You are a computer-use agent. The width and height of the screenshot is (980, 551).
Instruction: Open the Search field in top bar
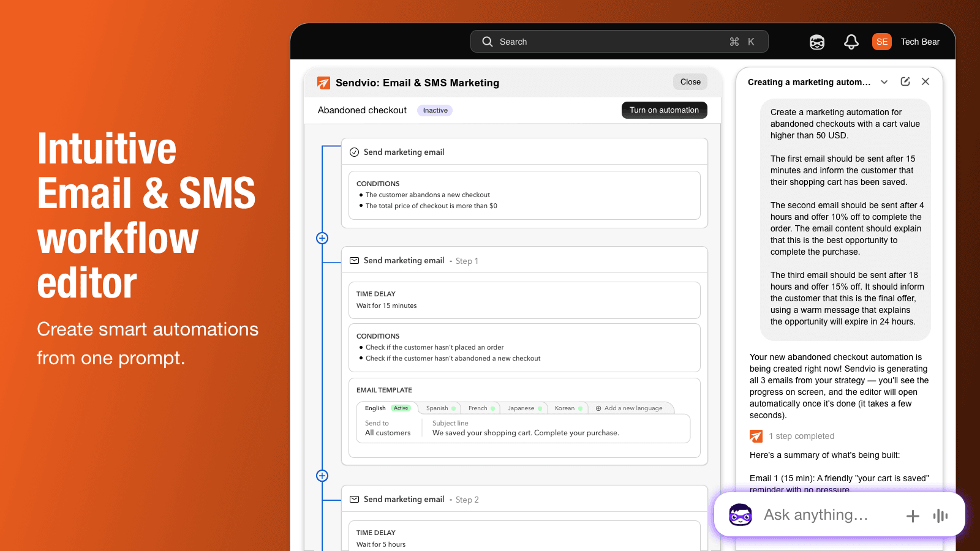tap(619, 42)
